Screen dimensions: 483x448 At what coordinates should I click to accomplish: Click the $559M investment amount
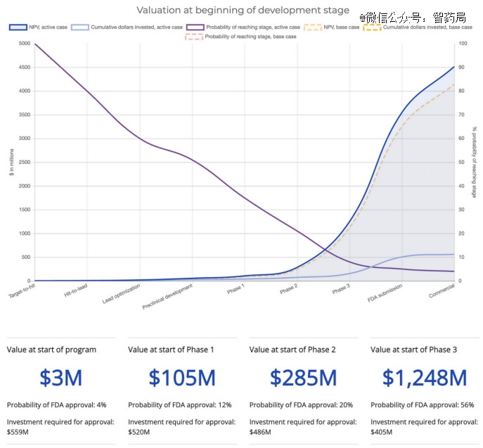(x=18, y=432)
